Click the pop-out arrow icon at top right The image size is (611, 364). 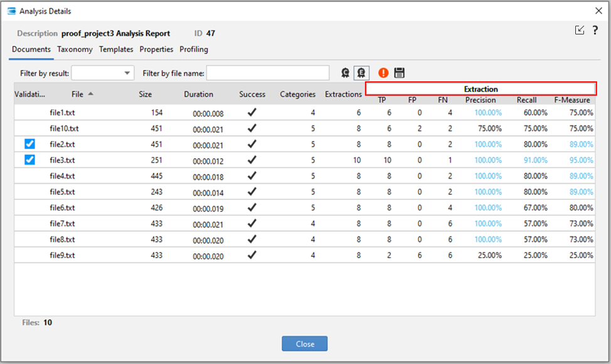click(580, 30)
